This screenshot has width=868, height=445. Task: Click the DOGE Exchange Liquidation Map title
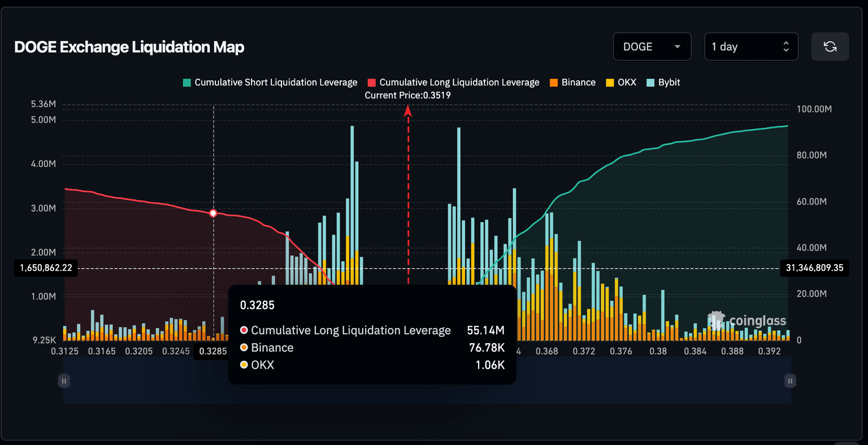(x=129, y=47)
